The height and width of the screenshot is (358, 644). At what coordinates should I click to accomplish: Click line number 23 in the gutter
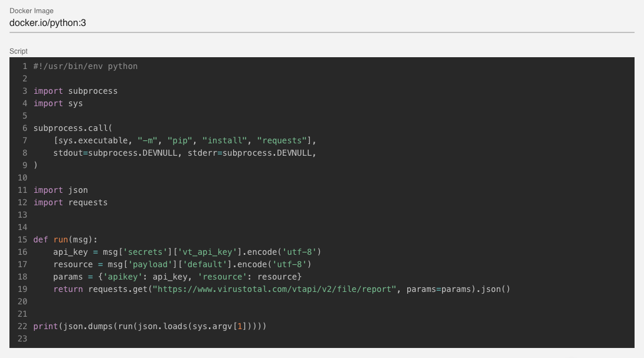click(23, 339)
